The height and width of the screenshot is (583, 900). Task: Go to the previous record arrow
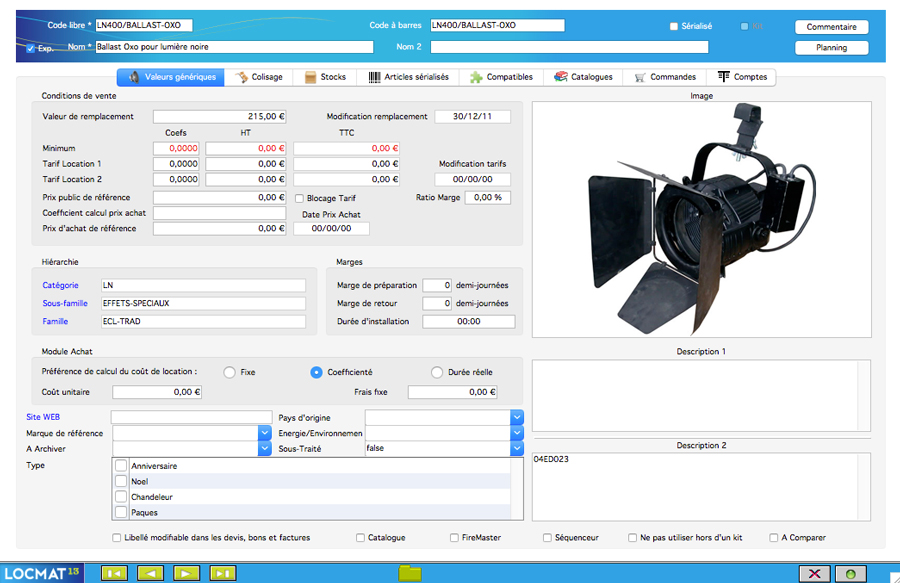150,573
